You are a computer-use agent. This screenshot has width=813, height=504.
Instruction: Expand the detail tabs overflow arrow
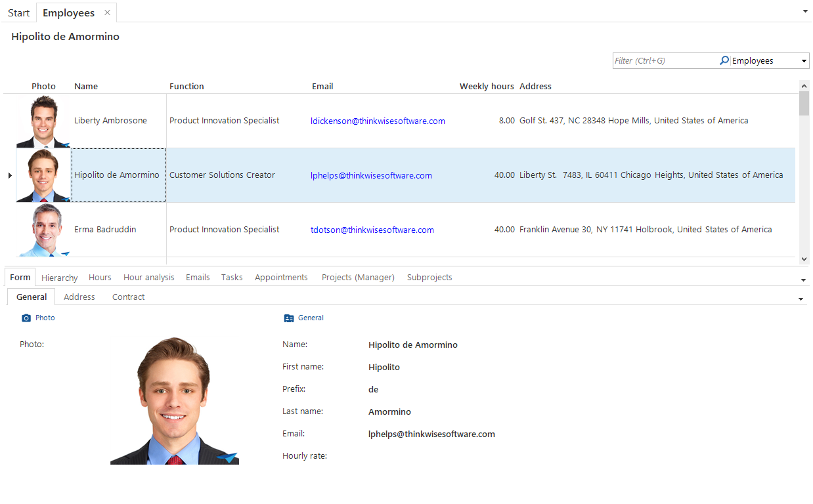tap(804, 280)
